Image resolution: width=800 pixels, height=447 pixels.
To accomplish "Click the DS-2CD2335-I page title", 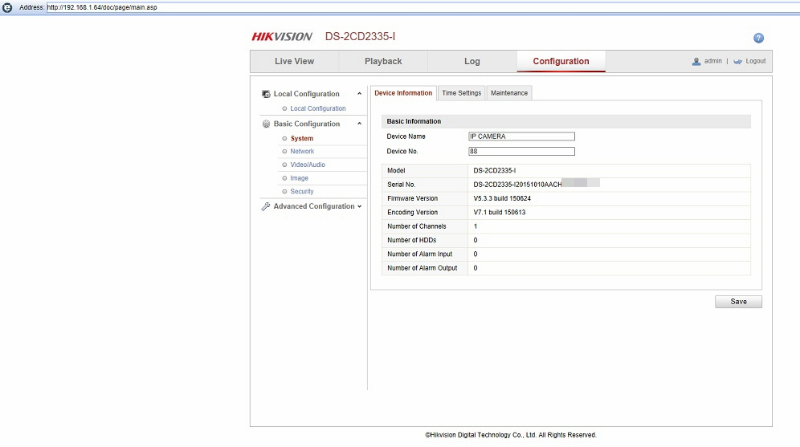I will point(360,36).
